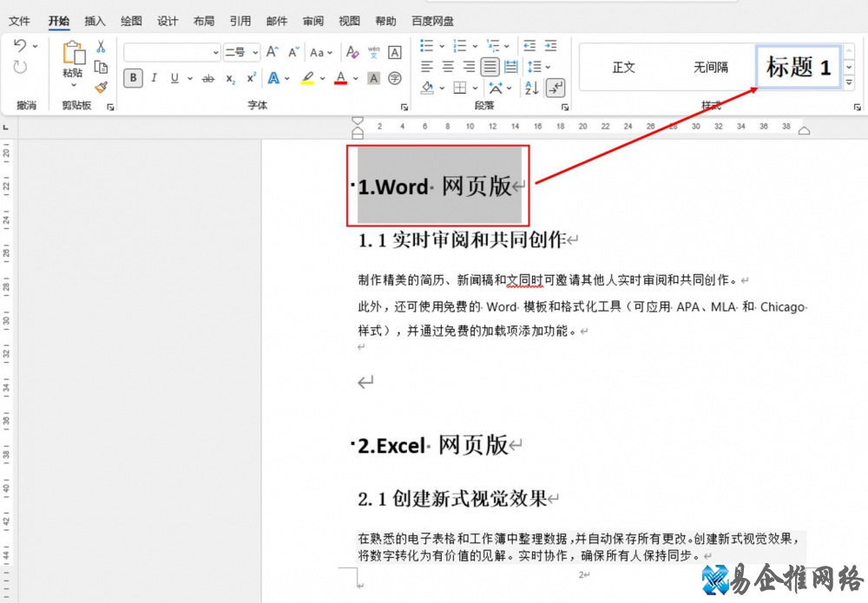Open the font color dropdown arrow

coord(355,79)
